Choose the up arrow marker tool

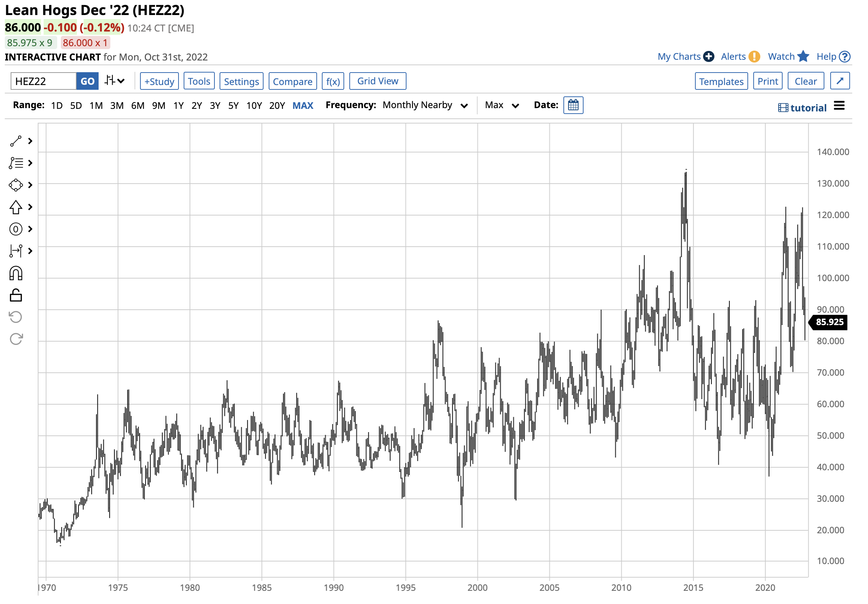tap(15, 207)
